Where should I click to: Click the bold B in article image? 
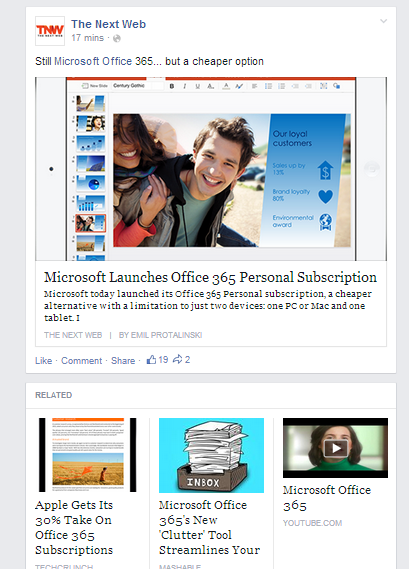172,86
